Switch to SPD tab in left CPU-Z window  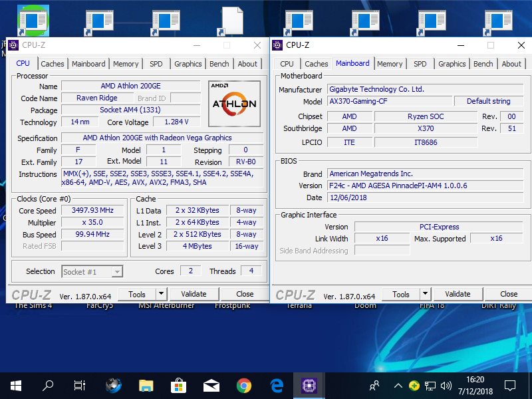pyautogui.click(x=156, y=64)
